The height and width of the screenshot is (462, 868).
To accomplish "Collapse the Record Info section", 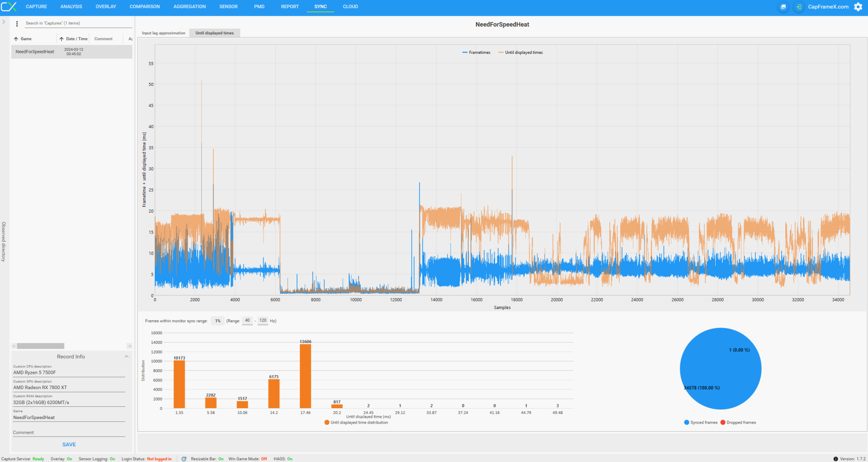I will tap(127, 357).
